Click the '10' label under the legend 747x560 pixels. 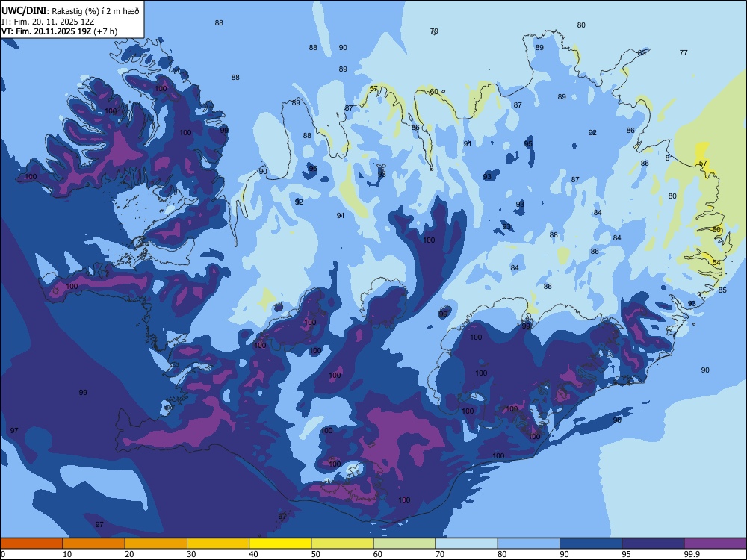(67, 554)
